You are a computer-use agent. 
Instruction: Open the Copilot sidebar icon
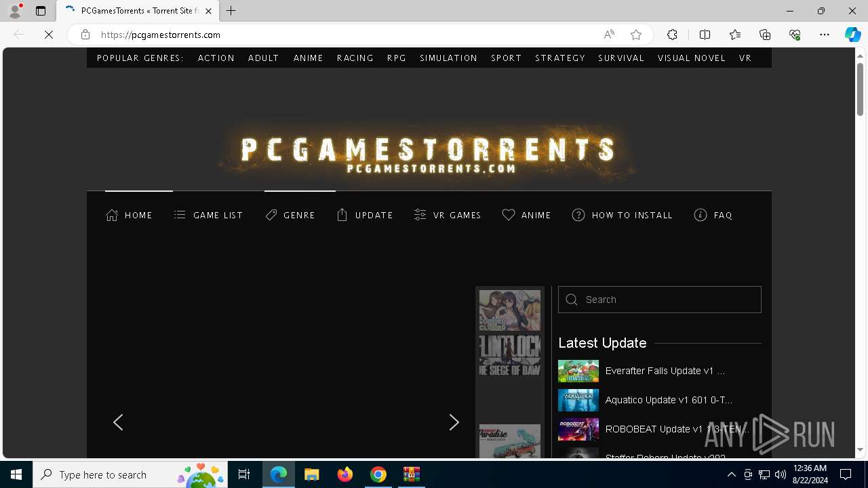[852, 35]
